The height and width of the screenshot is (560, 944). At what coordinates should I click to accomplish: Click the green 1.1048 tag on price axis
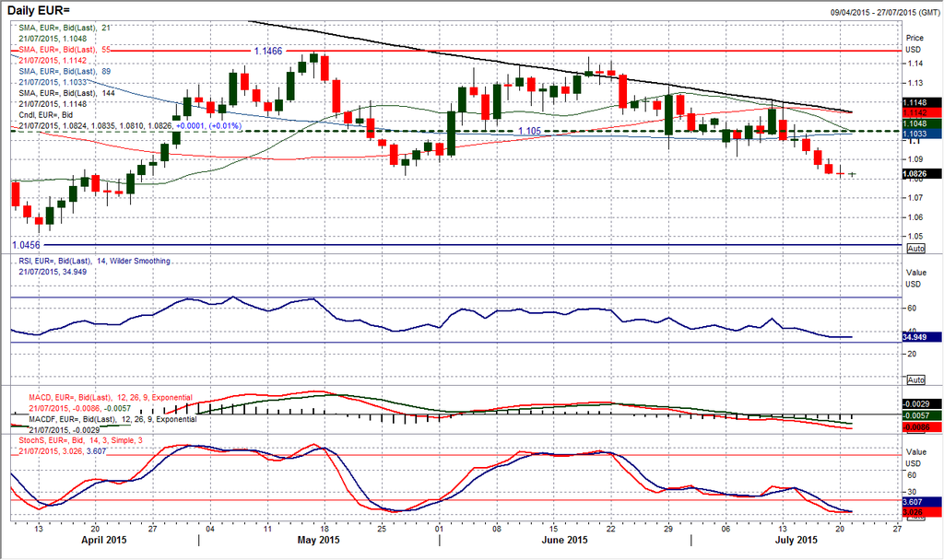922,123
